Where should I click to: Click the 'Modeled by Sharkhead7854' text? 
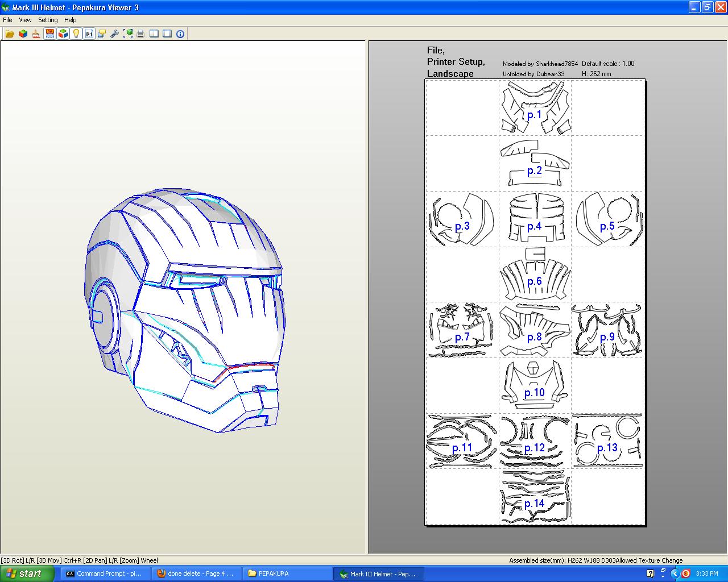540,64
